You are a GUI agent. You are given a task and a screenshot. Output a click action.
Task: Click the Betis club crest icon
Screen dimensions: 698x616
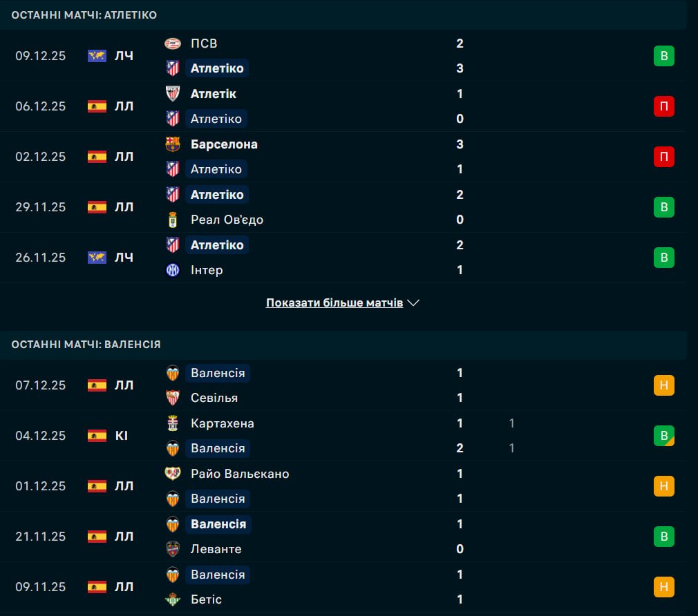173,599
